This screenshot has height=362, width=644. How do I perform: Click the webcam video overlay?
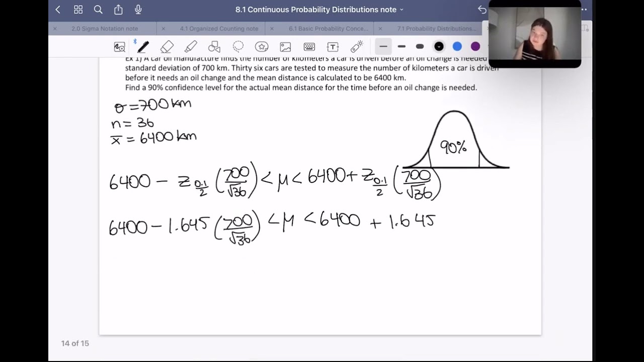click(535, 34)
